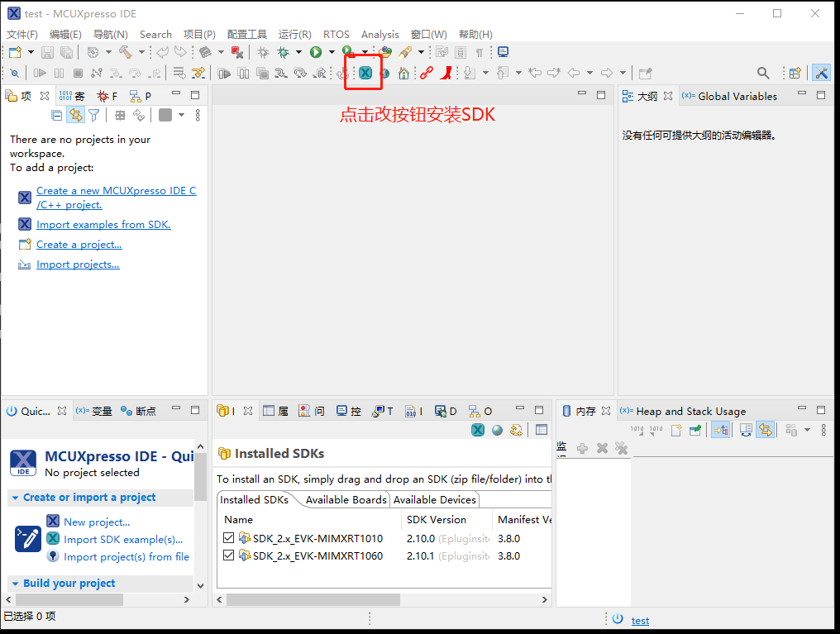
Task: Click Import project(s) from file link
Action: 126,557
